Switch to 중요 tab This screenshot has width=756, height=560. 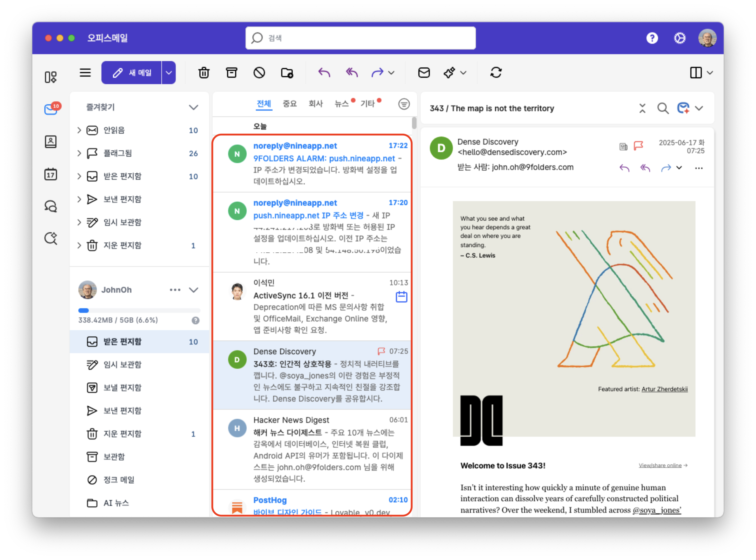[x=290, y=104]
